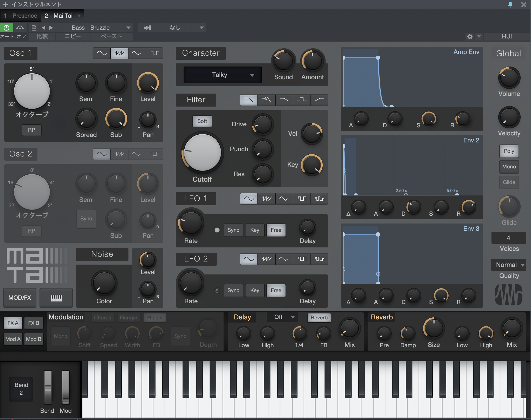Toggle the Soft filter mode
This screenshot has height=420, width=531.
202,121
